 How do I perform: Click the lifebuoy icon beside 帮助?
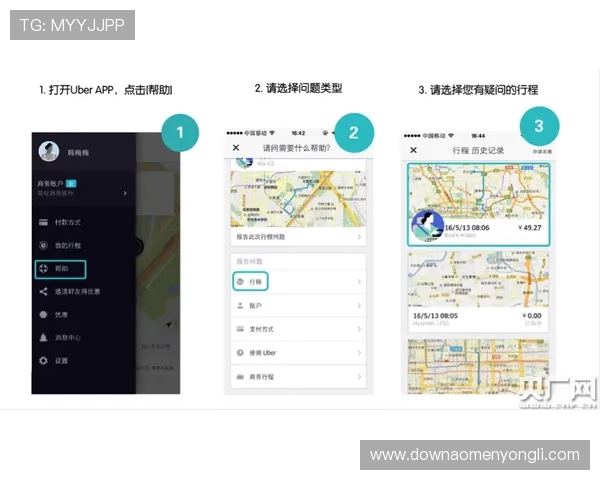[x=43, y=268]
